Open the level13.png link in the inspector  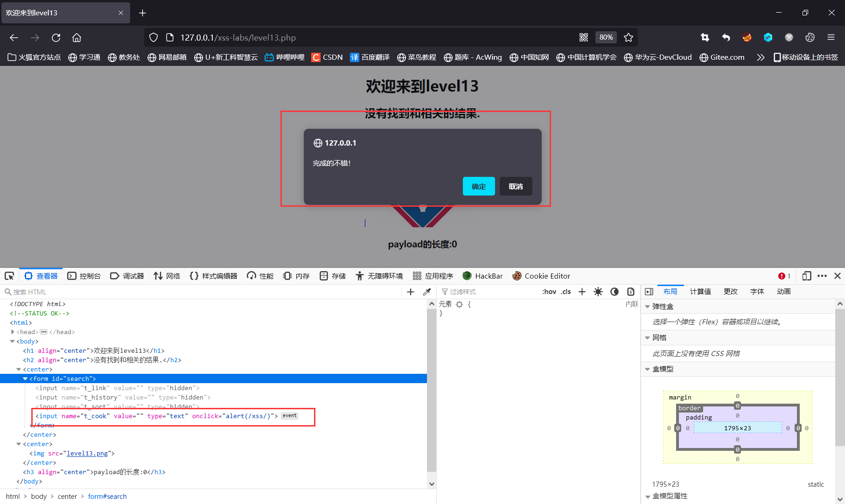pos(86,453)
